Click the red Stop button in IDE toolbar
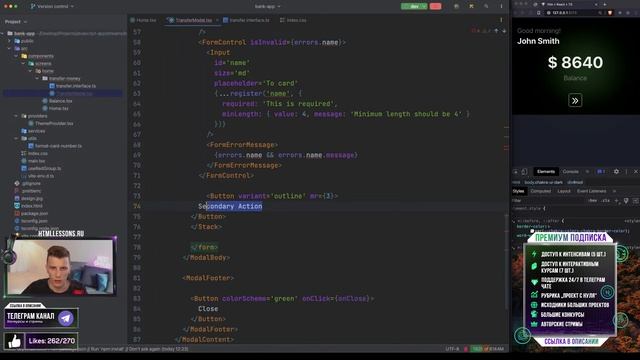 (436, 6)
